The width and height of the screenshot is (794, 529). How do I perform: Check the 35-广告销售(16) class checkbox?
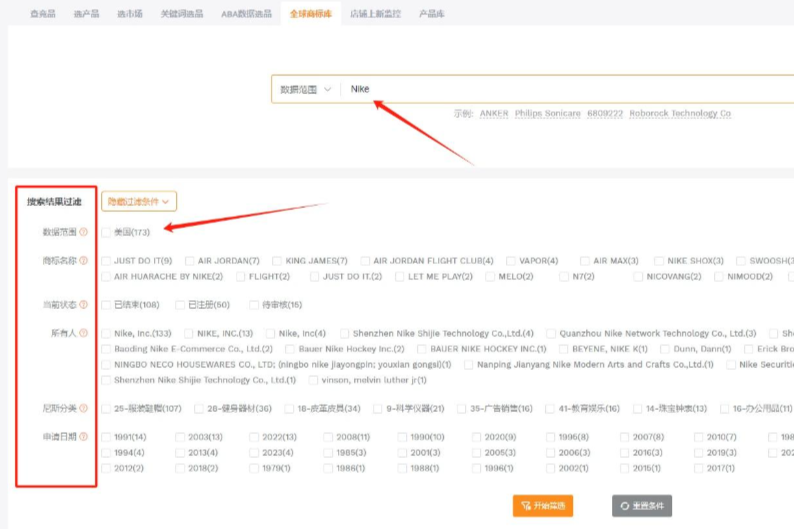461,409
